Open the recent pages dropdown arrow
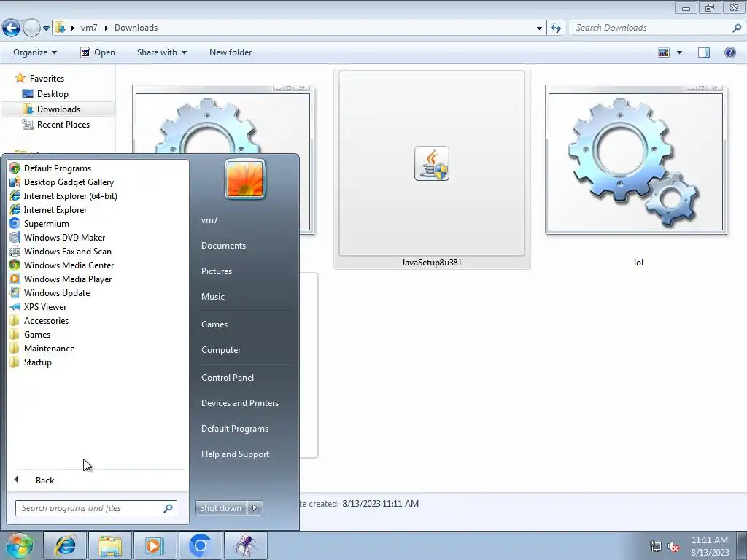747x560 pixels. pyautogui.click(x=46, y=28)
